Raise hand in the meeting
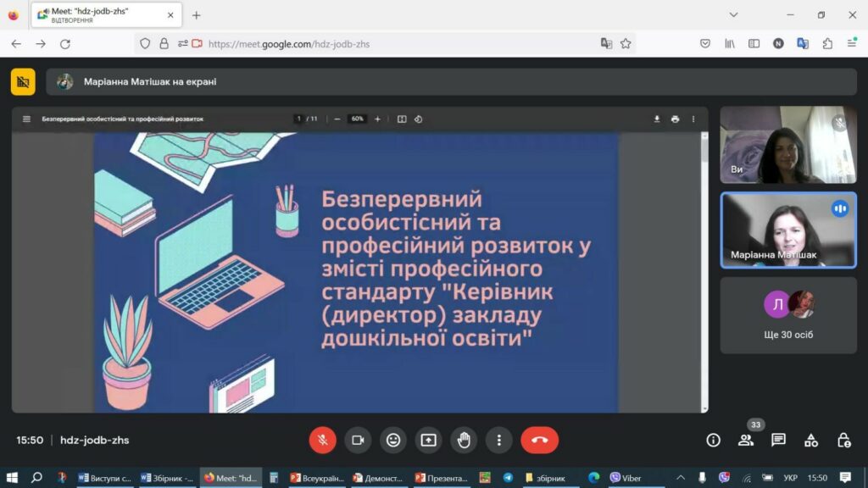The image size is (868, 488). coord(464,440)
